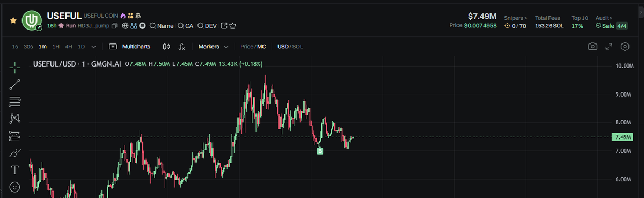Click the purple flame icon
This screenshot has height=198, width=644.
[123, 16]
